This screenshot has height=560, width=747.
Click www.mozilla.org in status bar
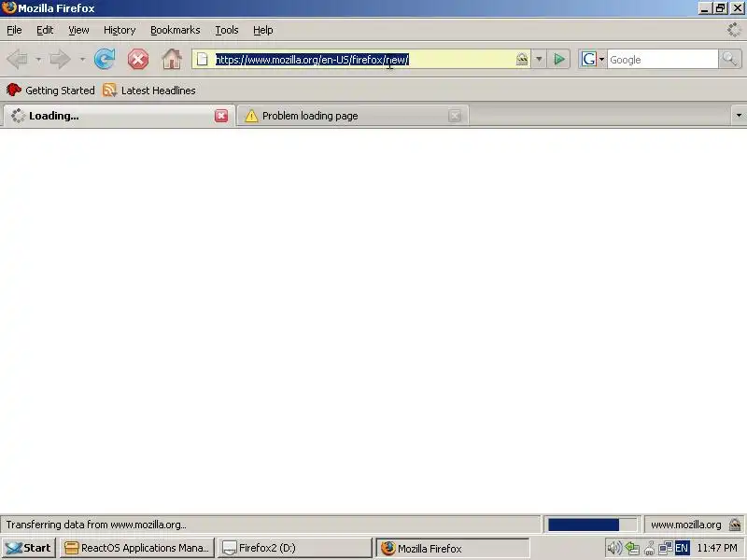point(685,525)
